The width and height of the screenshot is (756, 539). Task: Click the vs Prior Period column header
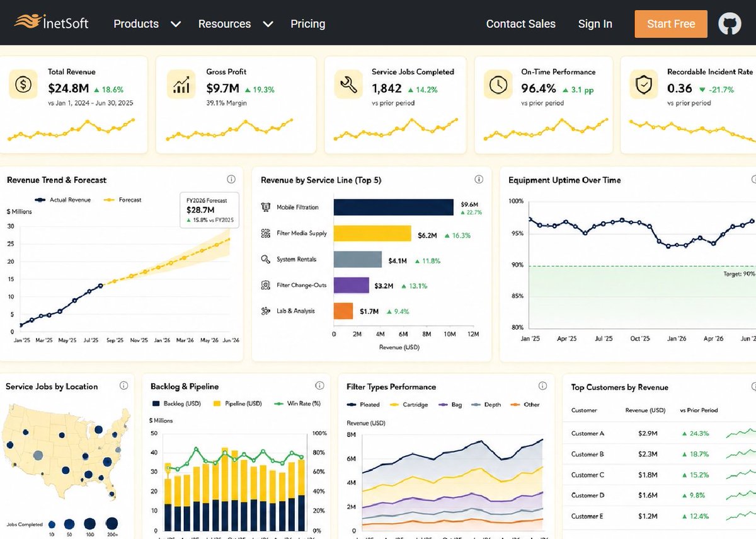tap(699, 410)
